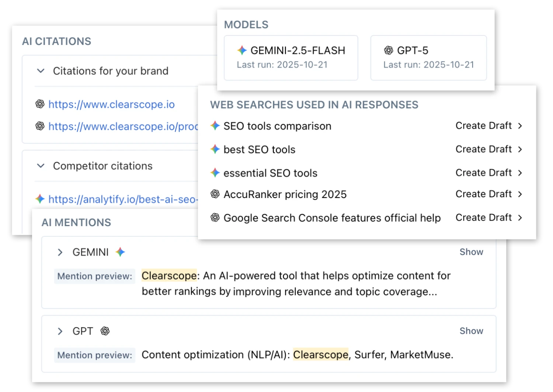Expand the GEMINI mention row
The image size is (553, 392).
pos(60,252)
